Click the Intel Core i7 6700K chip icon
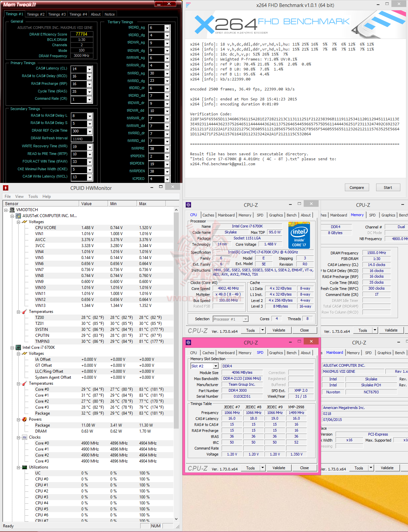The image size is (408, 532). tap(19, 347)
